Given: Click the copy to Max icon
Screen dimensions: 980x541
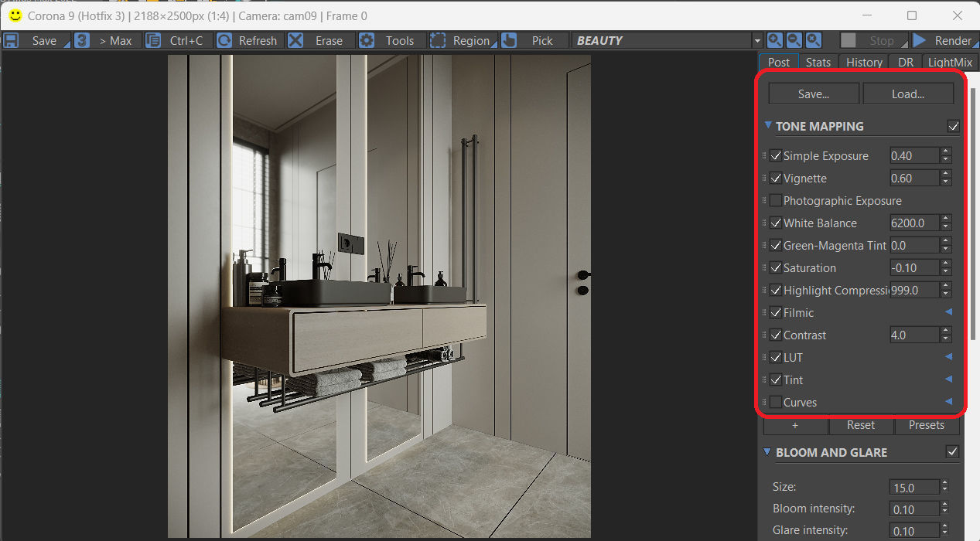Looking at the screenshot, I should [82, 41].
